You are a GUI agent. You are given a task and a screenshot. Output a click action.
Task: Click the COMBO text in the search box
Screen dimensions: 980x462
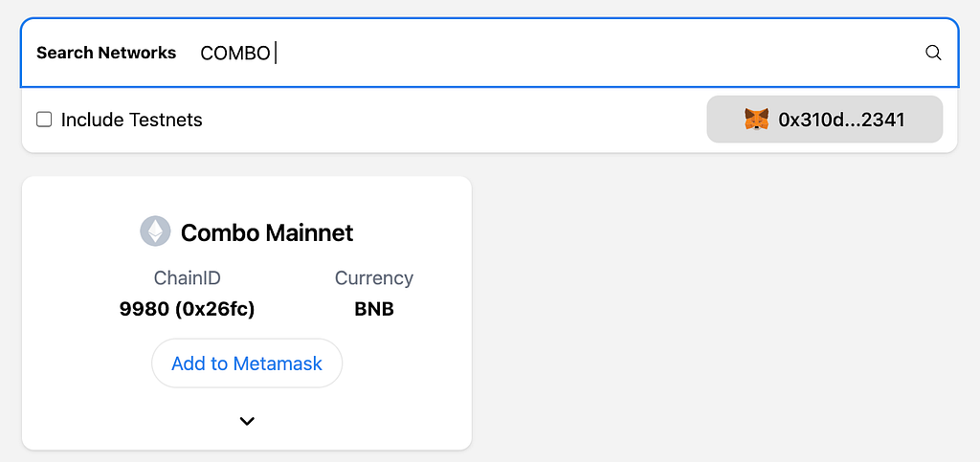[x=235, y=54]
